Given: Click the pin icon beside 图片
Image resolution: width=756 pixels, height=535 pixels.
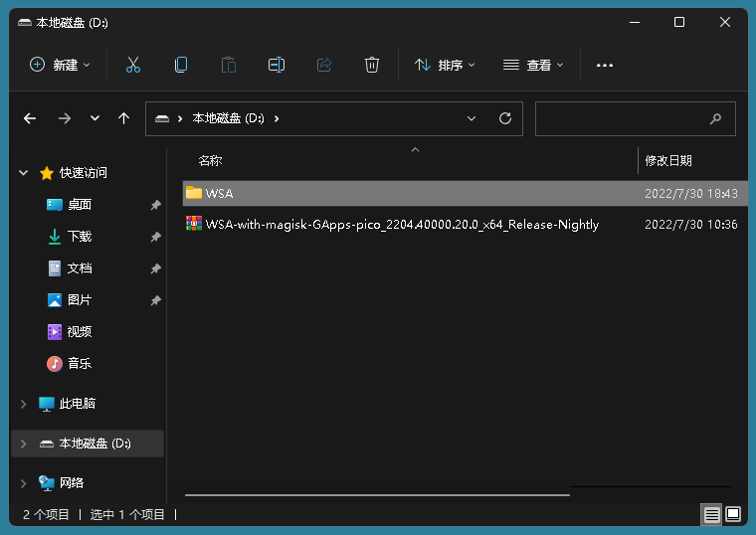Looking at the screenshot, I should point(155,300).
